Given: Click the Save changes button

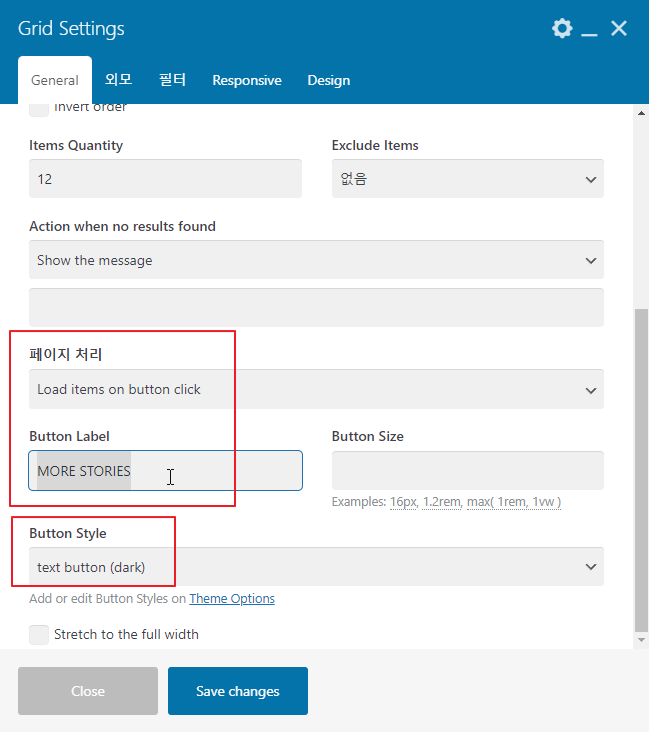Looking at the screenshot, I should coord(238,691).
